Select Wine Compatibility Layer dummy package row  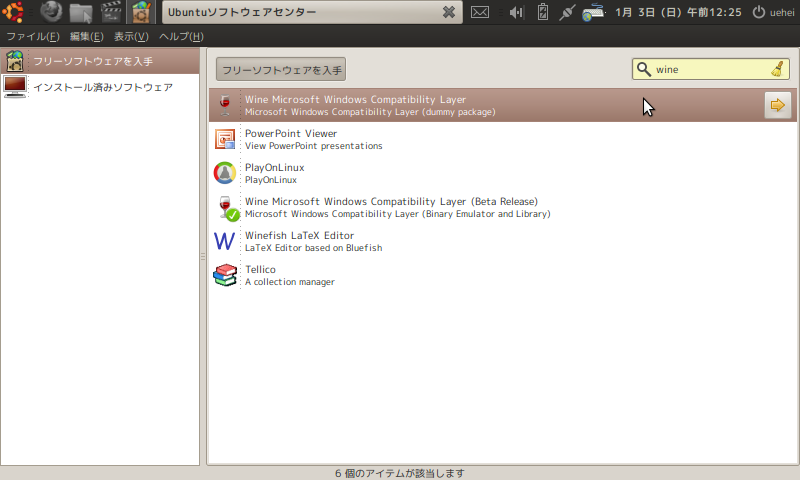pos(503,105)
